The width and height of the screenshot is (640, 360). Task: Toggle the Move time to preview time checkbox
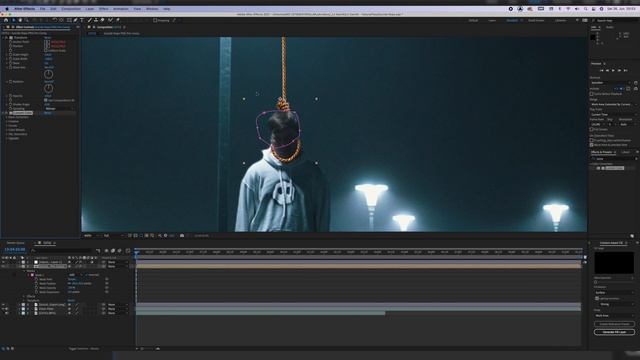[x=591, y=145]
